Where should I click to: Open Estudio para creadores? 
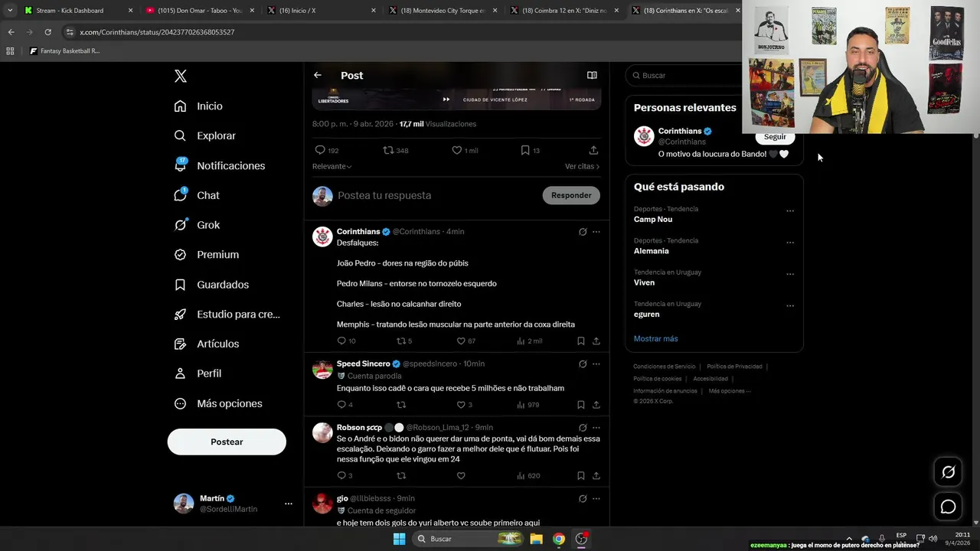(x=227, y=315)
